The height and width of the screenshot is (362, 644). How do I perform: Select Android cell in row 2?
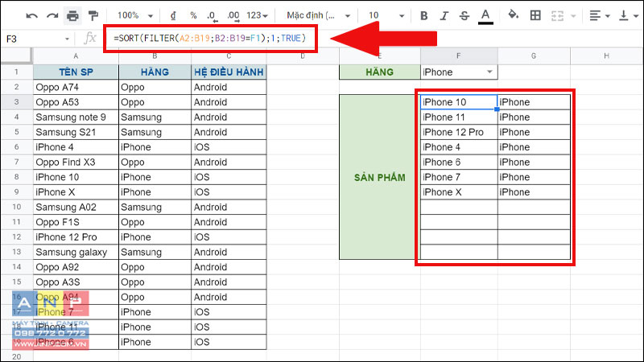[x=229, y=87]
